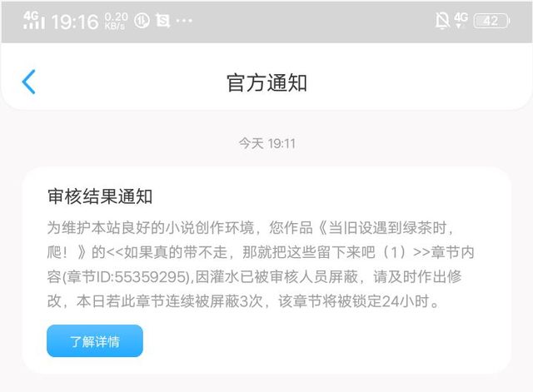
Task: Open the 了解详情 button
Action: tap(95, 340)
